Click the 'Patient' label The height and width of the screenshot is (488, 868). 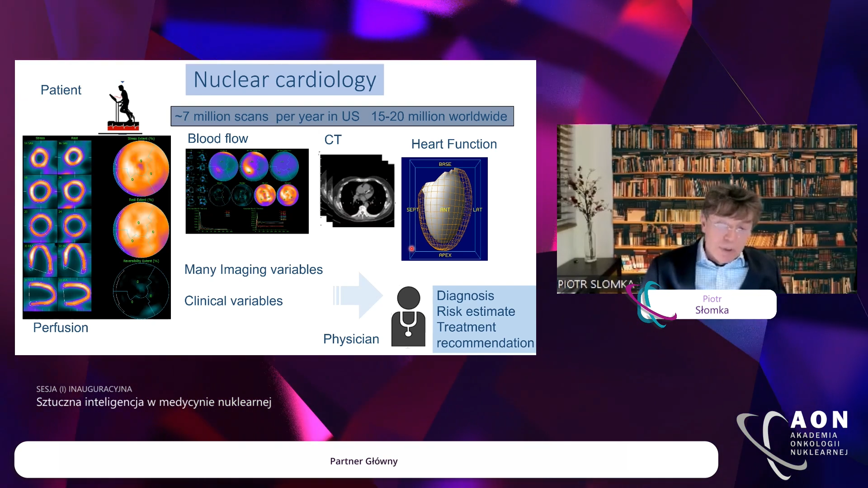pos(61,90)
